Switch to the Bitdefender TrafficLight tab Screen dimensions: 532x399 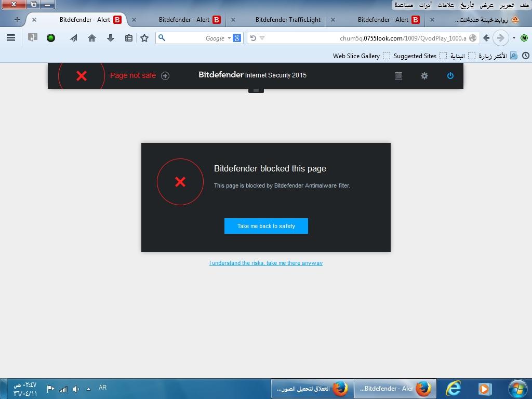pyautogui.click(x=288, y=20)
